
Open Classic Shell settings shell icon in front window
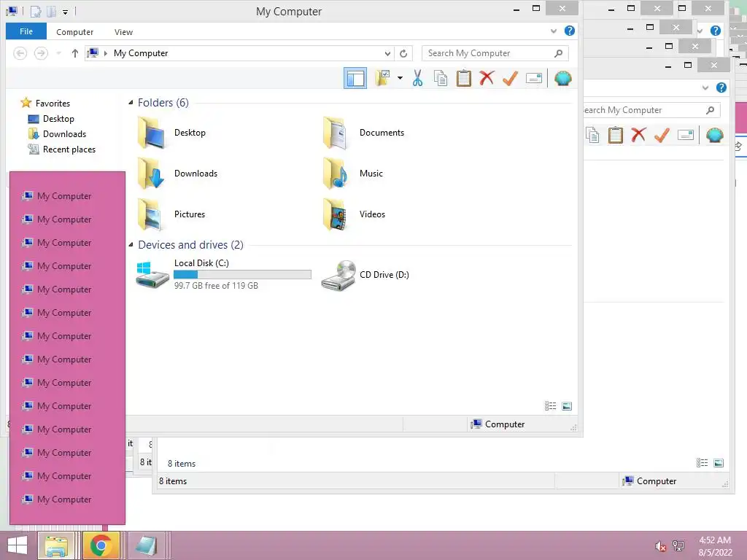click(x=562, y=78)
